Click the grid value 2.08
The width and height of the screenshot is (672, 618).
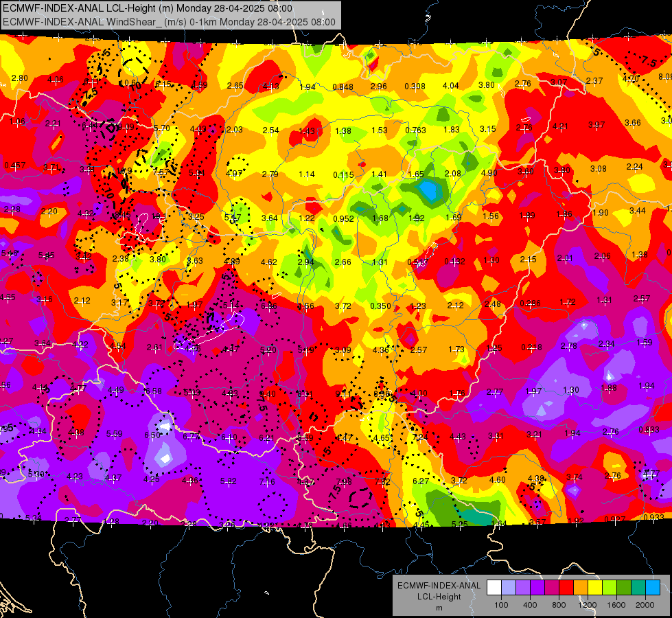pos(452,173)
